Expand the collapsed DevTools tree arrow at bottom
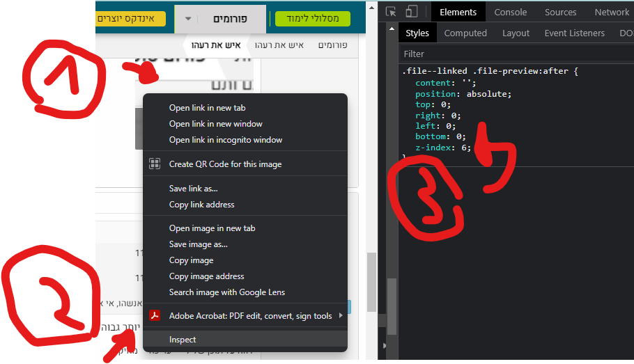The height and width of the screenshot is (364, 634). click(384, 346)
